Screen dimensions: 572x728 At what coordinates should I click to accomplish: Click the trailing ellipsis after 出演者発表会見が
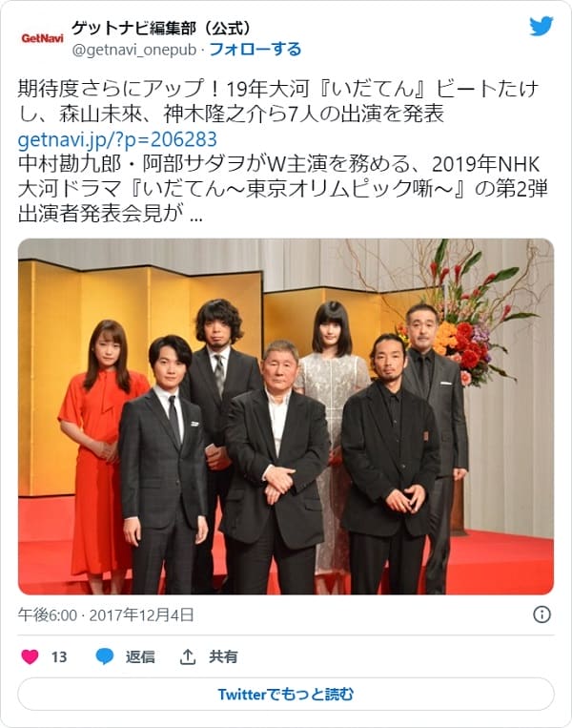(x=196, y=215)
